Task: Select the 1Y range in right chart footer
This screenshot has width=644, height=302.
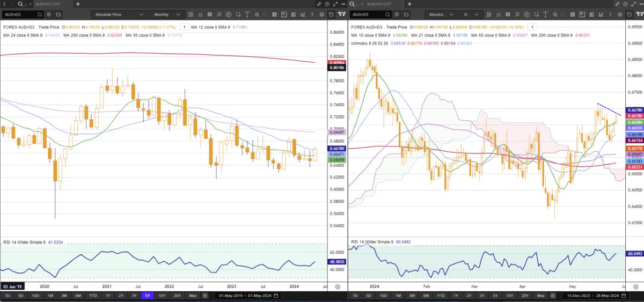Action: pos(456,296)
